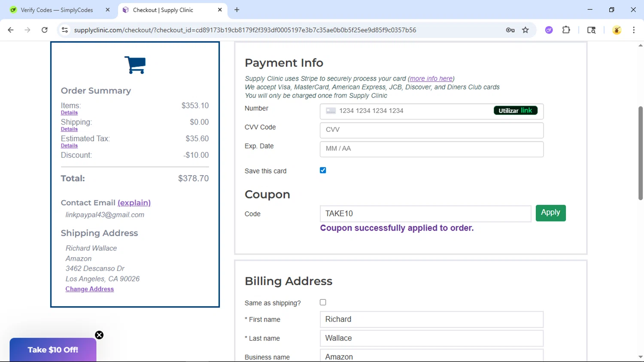The height and width of the screenshot is (362, 644).
Task: Switch to Checkout Supply Clinic tab
Action: coord(172,10)
